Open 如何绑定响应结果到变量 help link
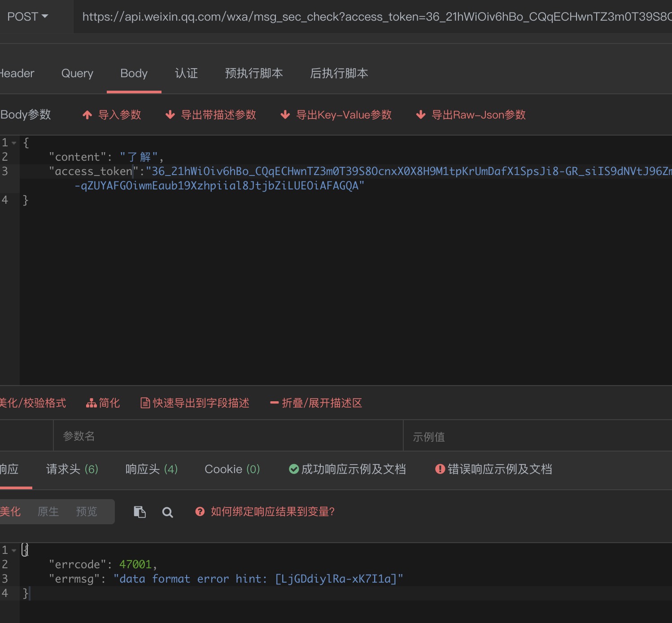The height and width of the screenshot is (623, 672). [264, 512]
